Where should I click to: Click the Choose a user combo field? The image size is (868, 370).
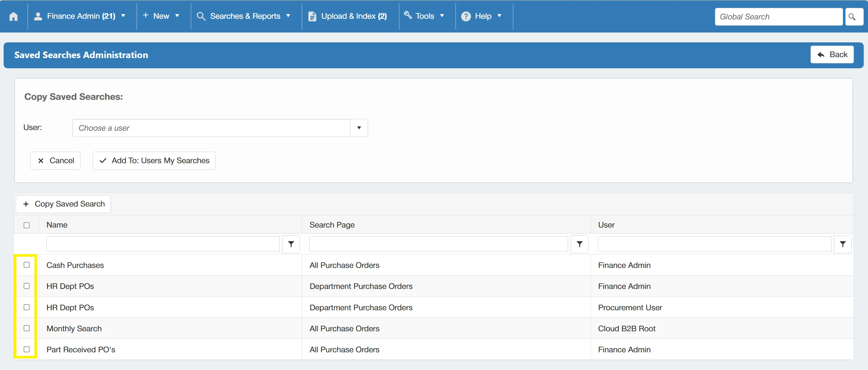tap(211, 128)
